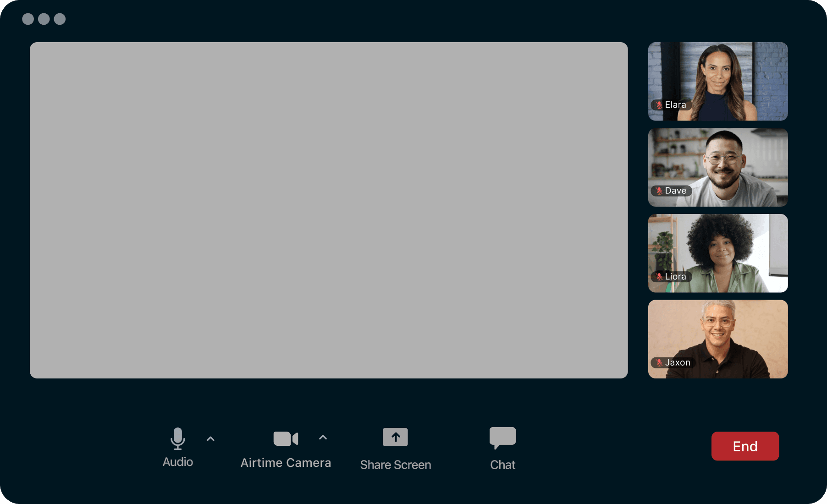The height and width of the screenshot is (504, 827).
Task: Click the microphone icon above Audio
Action: (x=177, y=438)
